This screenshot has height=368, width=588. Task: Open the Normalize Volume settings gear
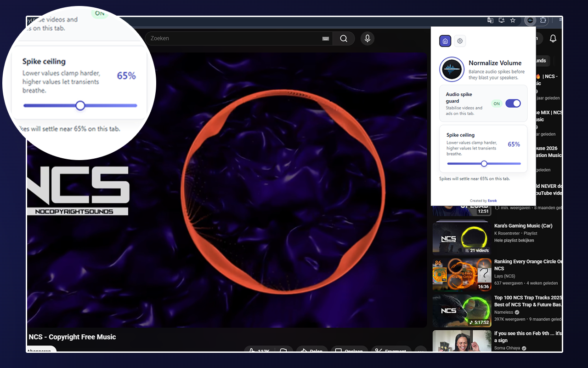click(459, 40)
